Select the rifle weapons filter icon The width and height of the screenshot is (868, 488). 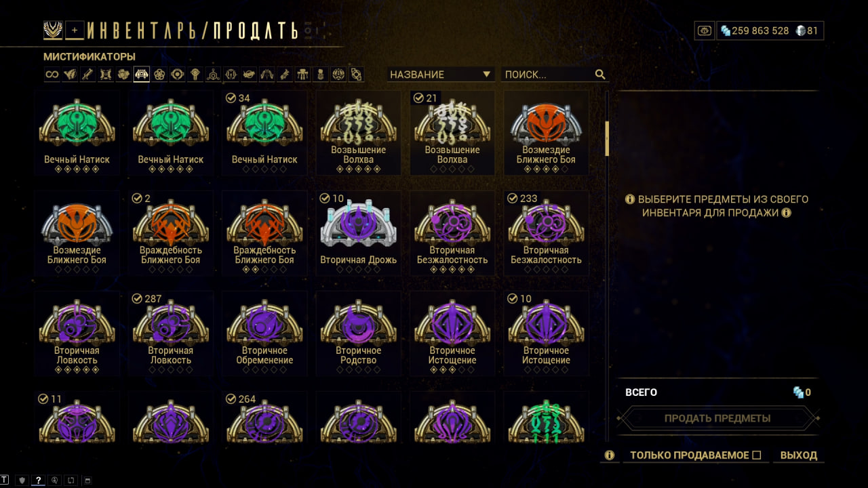(87, 75)
